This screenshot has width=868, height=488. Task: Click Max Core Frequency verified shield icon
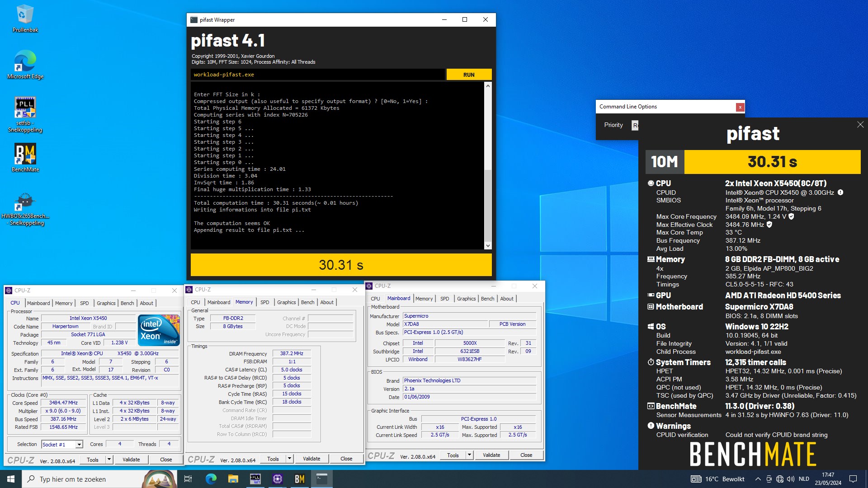[x=791, y=216]
